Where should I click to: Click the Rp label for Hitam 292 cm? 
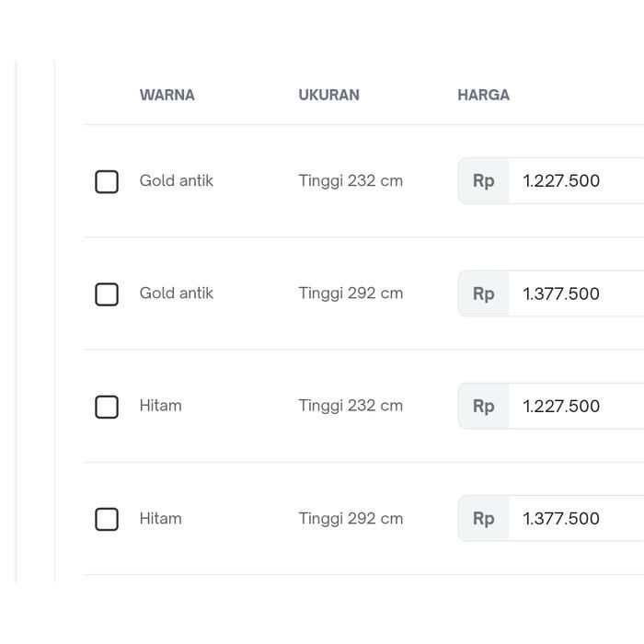tap(484, 519)
